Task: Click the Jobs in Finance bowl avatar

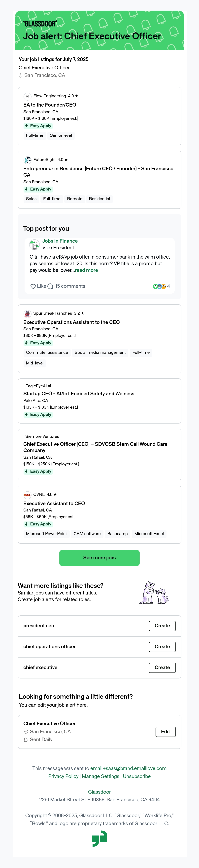Action: pyautogui.click(x=34, y=245)
